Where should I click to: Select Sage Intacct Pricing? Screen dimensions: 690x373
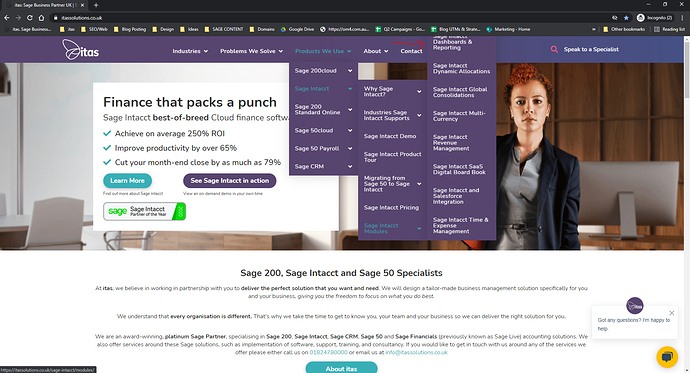(x=391, y=208)
